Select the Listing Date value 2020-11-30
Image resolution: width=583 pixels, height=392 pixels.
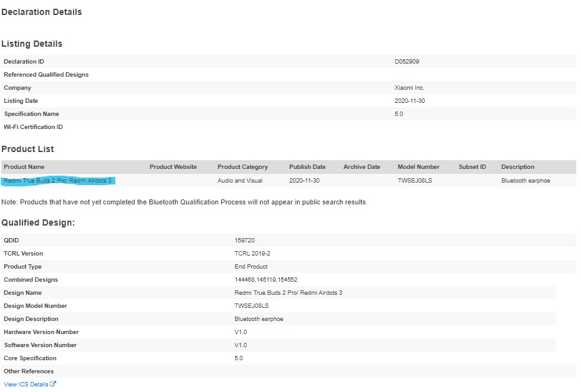pyautogui.click(x=410, y=101)
